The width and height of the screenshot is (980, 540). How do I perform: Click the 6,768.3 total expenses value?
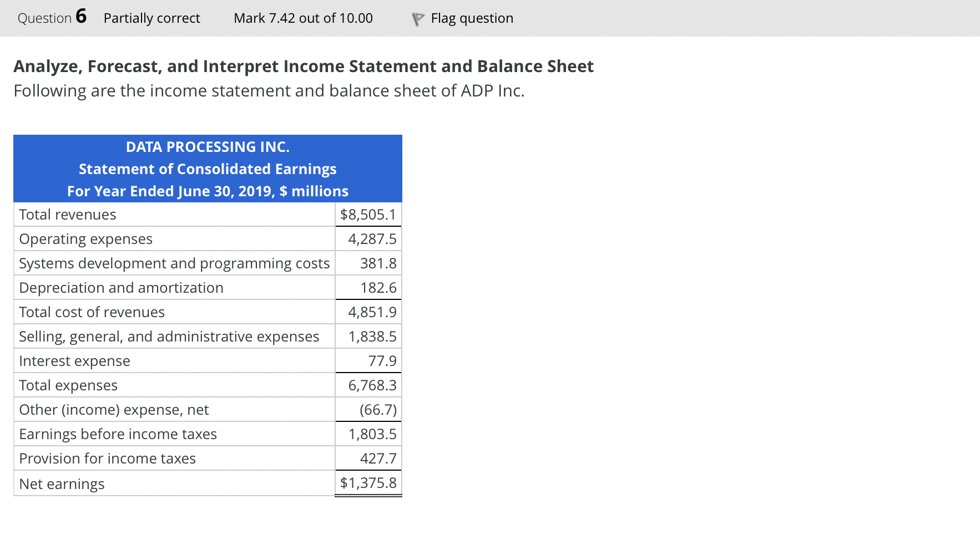tap(372, 385)
